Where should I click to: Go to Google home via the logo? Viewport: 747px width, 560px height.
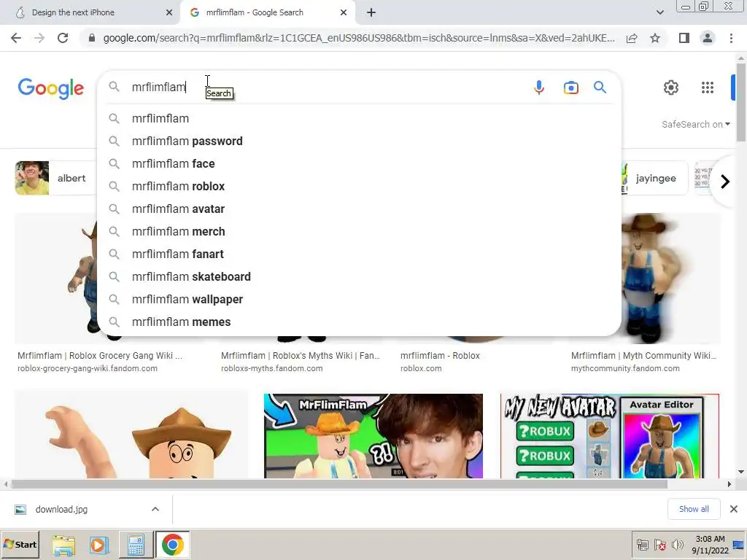coord(51,88)
